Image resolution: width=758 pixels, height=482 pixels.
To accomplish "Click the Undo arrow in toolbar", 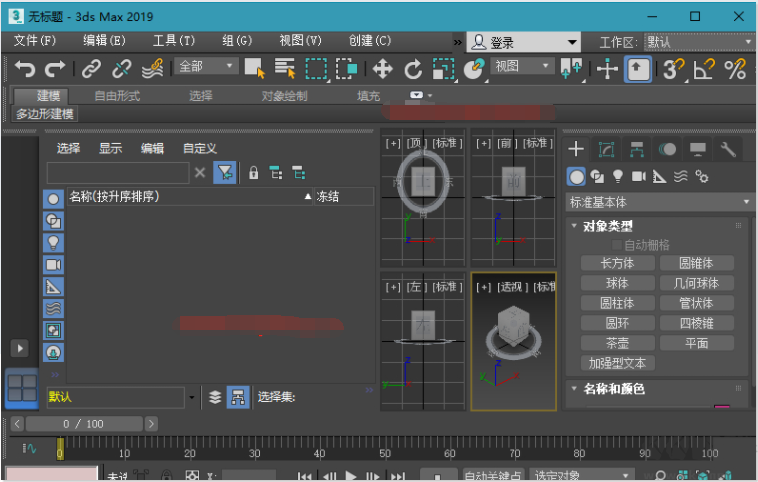I will pos(24,68).
